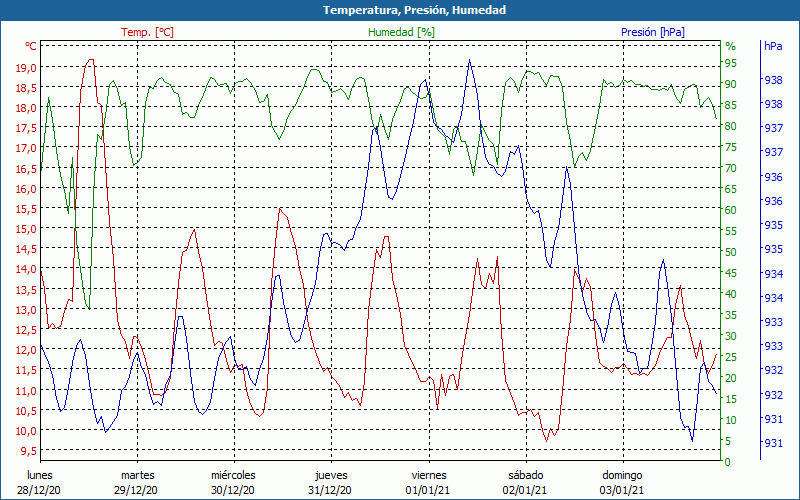Click the "11,0" temperature axis value

coord(28,390)
